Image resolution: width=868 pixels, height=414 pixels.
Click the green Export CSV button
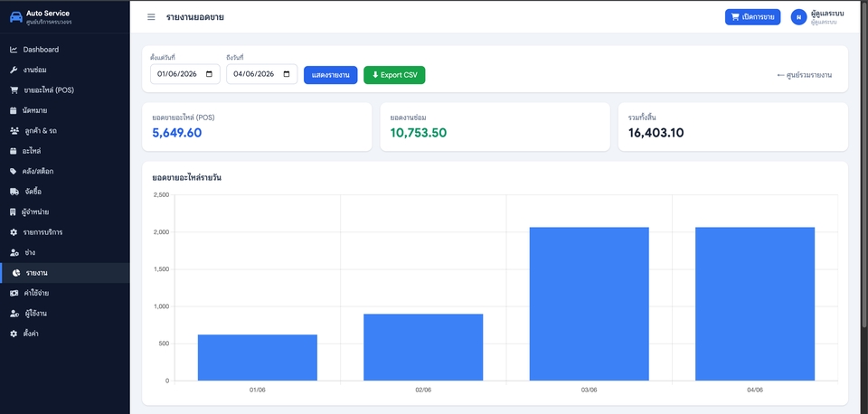click(x=394, y=75)
